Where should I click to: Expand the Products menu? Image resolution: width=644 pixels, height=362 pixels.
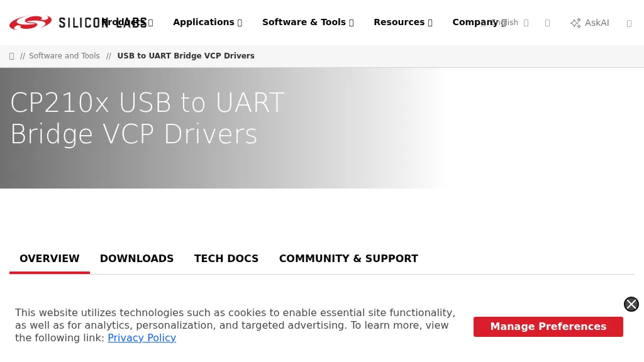(x=127, y=22)
